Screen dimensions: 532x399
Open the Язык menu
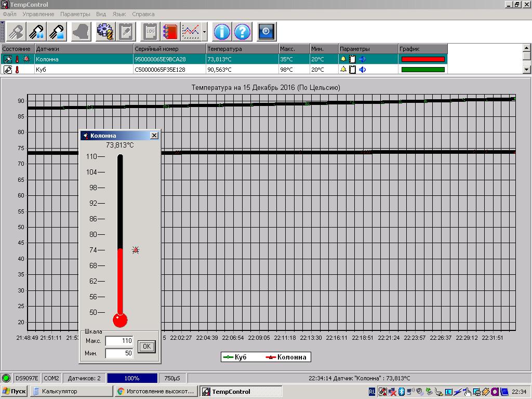coord(119,14)
